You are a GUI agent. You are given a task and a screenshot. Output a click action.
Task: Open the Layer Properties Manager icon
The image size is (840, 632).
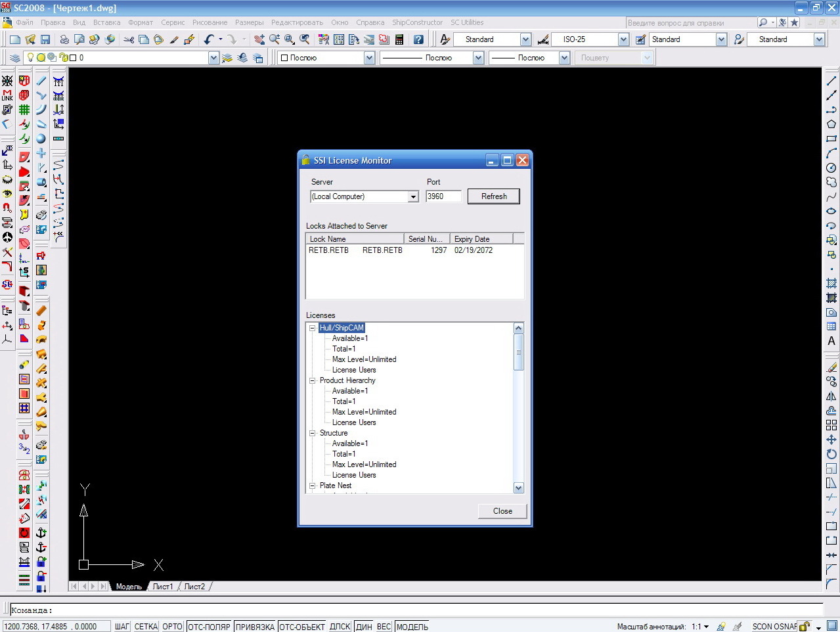pos(14,58)
